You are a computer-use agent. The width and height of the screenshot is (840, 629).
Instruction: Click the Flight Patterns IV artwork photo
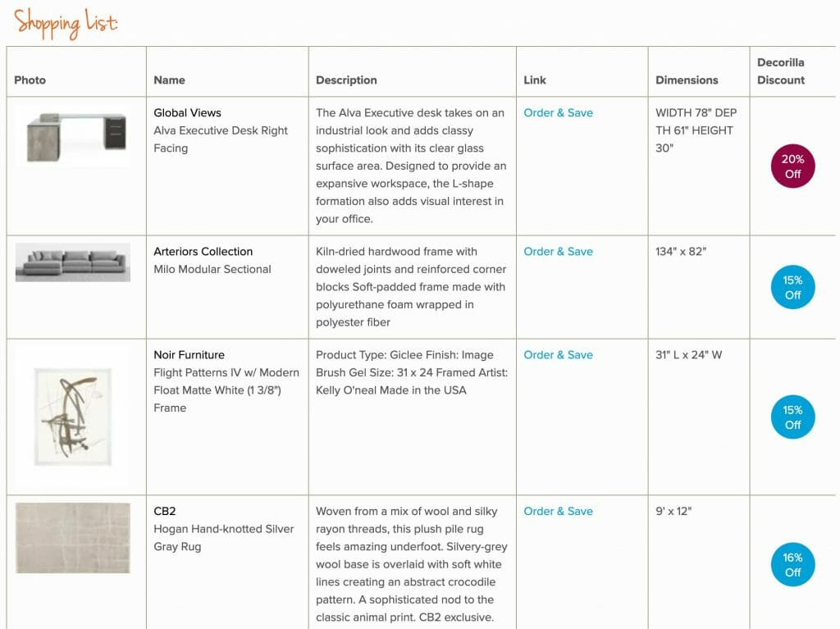point(72,417)
